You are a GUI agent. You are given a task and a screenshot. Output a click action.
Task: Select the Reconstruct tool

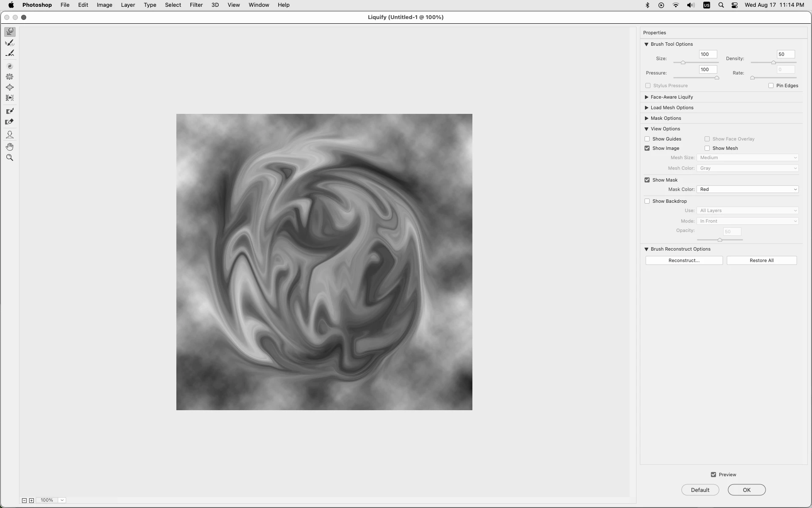pyautogui.click(x=10, y=43)
